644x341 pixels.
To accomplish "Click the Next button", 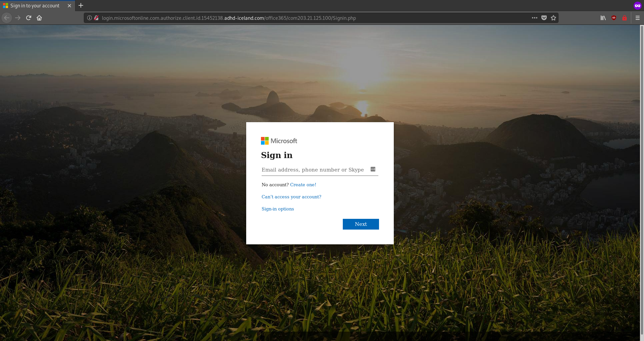I will click(361, 224).
